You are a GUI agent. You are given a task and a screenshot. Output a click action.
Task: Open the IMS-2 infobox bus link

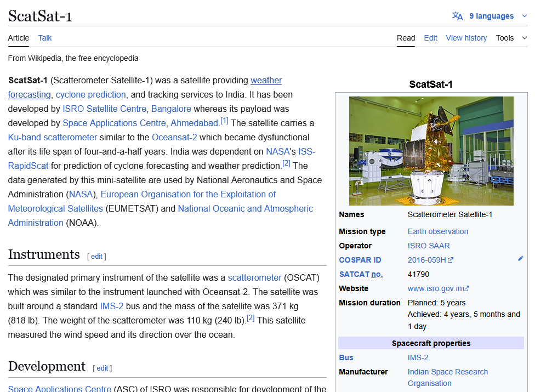(418, 357)
